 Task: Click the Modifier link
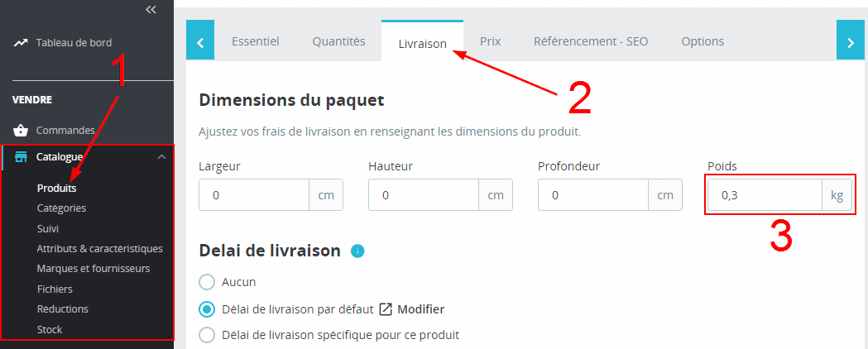click(421, 309)
